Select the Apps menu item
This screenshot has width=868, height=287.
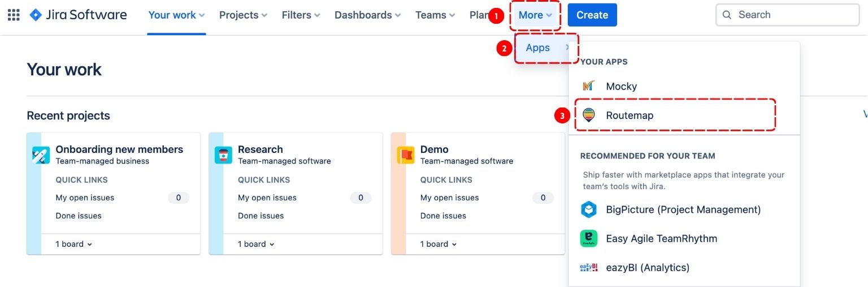point(539,48)
